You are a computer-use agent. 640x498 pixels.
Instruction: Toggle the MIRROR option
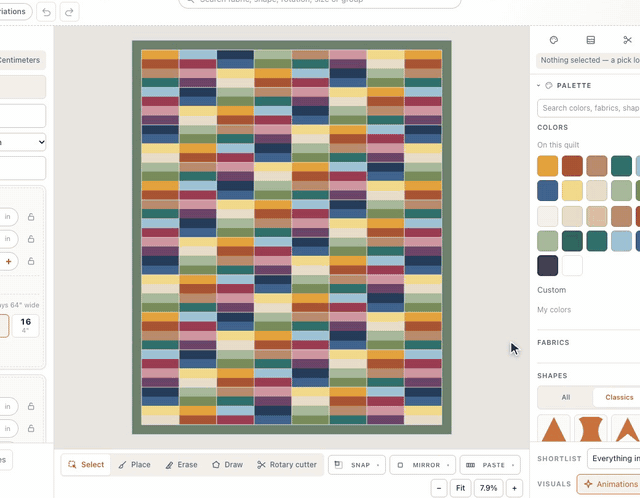click(x=418, y=465)
